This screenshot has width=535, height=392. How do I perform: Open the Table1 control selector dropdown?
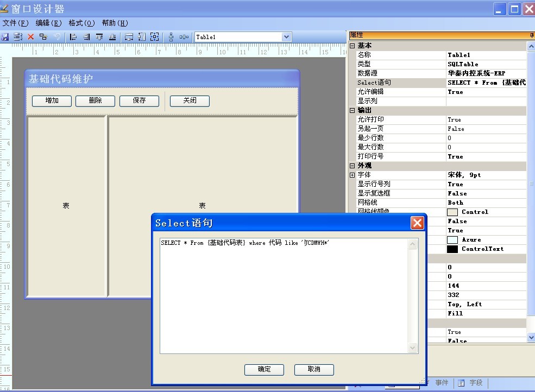(x=286, y=37)
